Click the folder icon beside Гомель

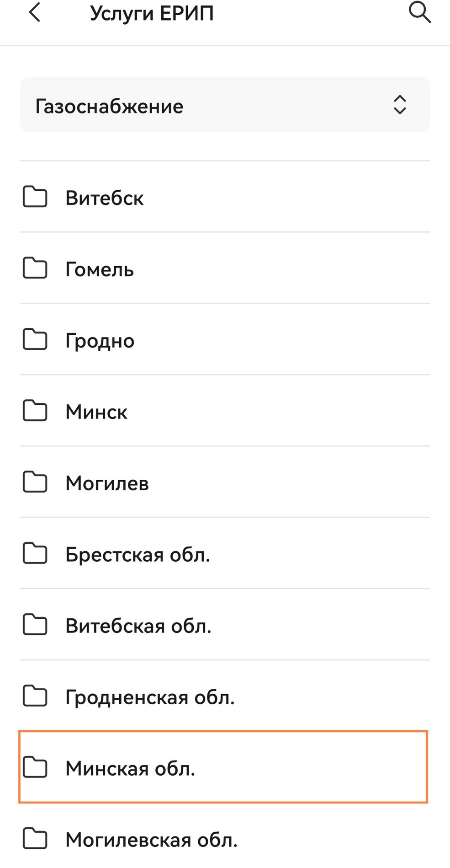coord(35,268)
